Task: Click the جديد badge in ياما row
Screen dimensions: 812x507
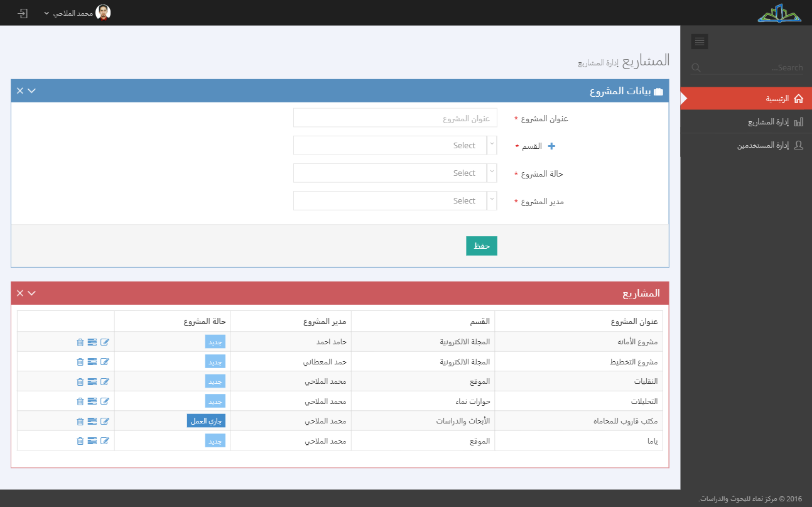Action: click(215, 440)
